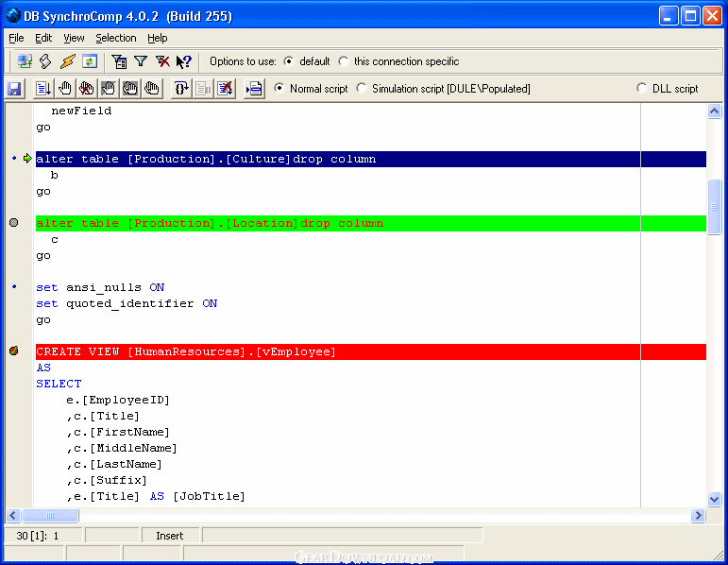Select the 'DLL script' radio button
This screenshot has height=565, width=728.
(642, 88)
